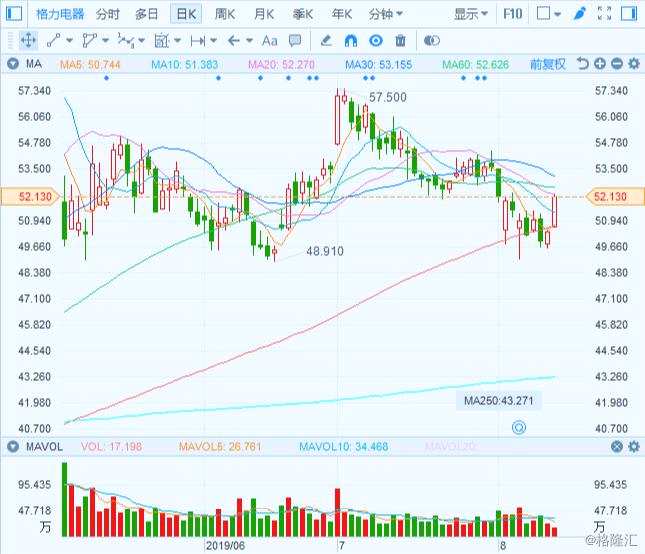Open the F10 company info button
645x554 pixels.
(513, 14)
